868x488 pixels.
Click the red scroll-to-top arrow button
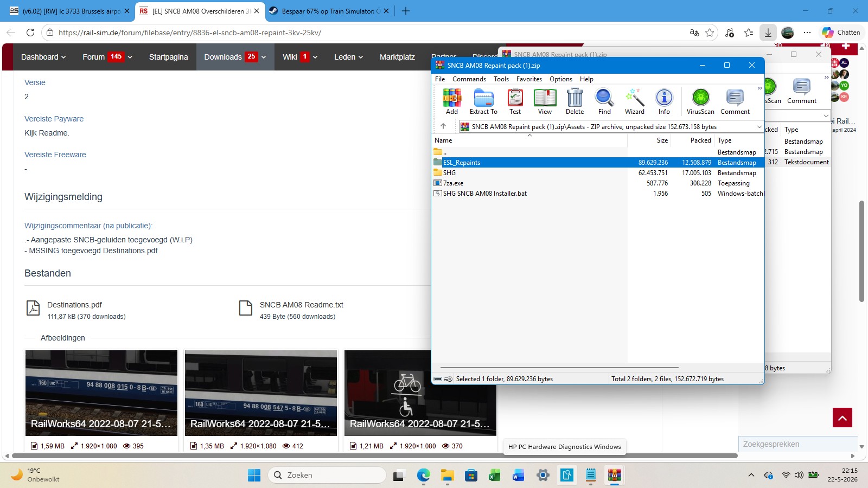[x=843, y=418]
